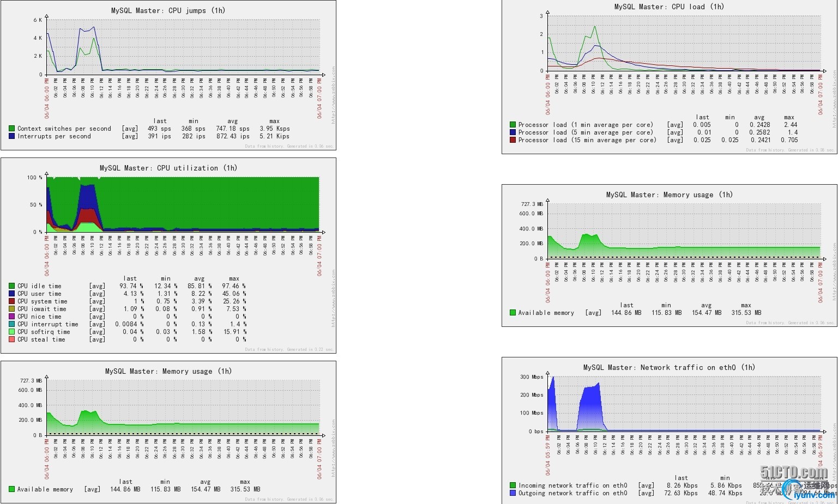Select the 'Interrupts per second' legend label
Screen dimensions: 838x504
pos(55,136)
